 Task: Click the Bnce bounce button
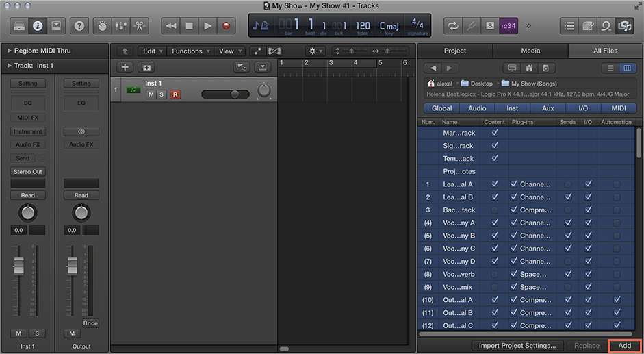pos(90,323)
